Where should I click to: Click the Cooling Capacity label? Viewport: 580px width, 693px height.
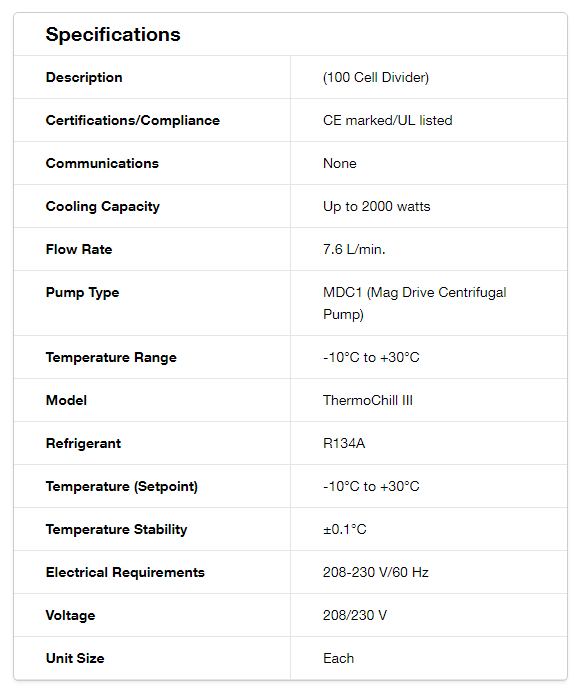coord(103,206)
